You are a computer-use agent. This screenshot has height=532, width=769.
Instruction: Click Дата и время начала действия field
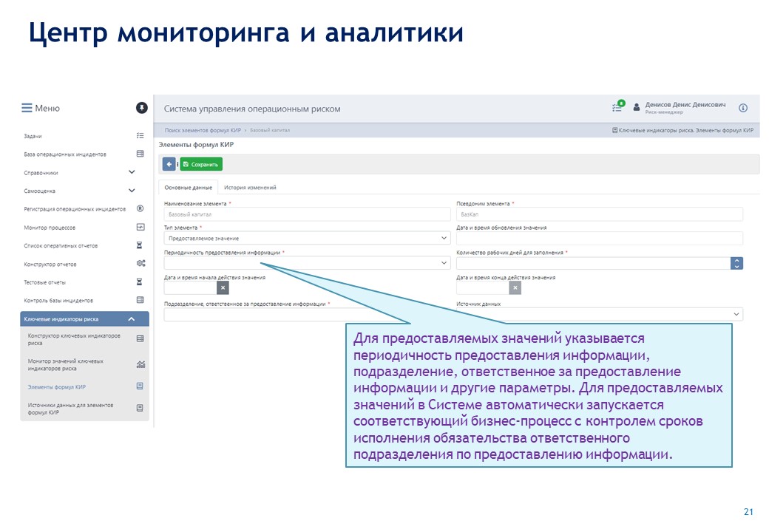[190, 287]
